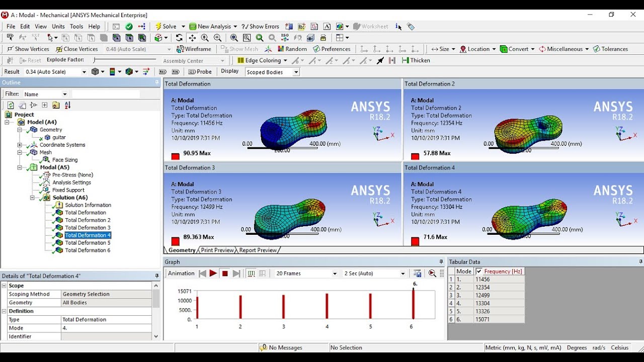Toggle the Wireframe display
Screen dimensions: 644x362
pos(194,49)
